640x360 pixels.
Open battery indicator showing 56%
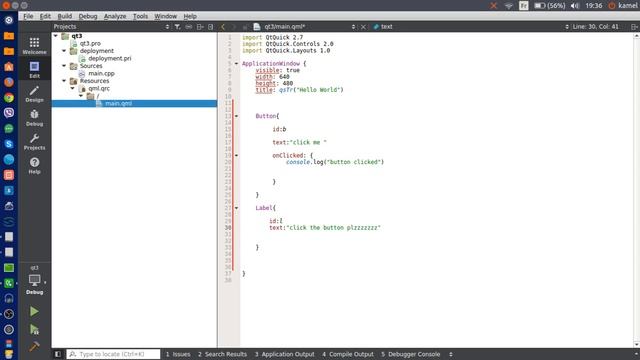pyautogui.click(x=549, y=6)
